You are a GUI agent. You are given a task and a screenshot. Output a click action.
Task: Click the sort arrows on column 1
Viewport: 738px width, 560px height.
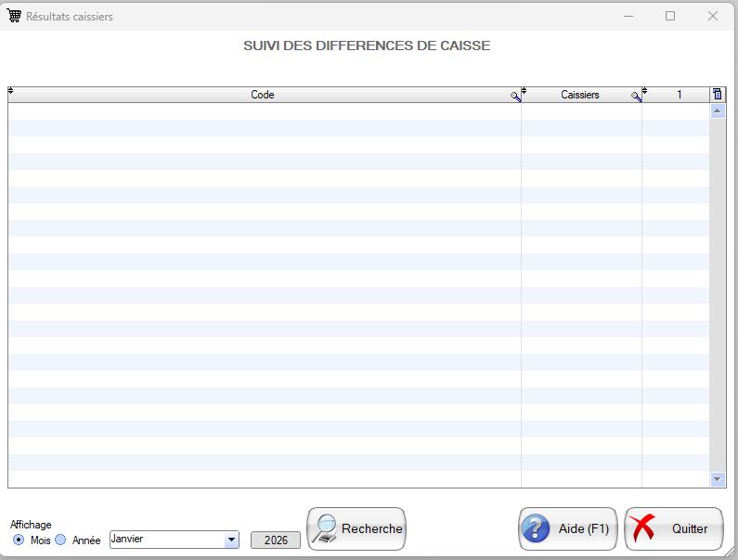coord(645,90)
